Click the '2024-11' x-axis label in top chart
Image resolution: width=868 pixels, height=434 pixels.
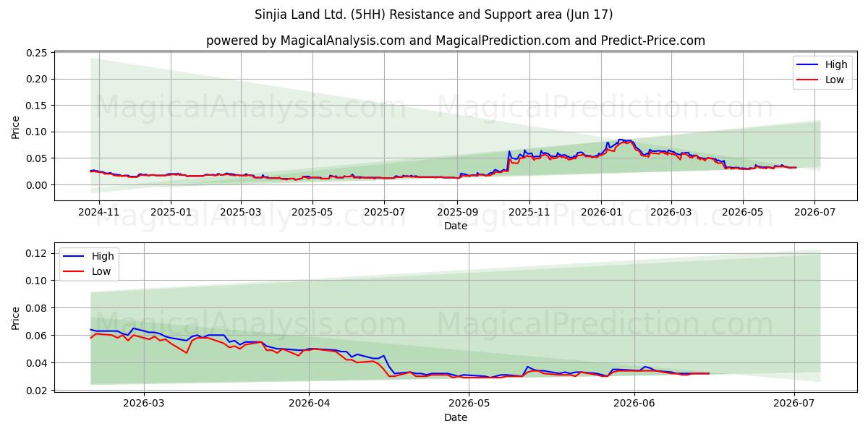98,213
